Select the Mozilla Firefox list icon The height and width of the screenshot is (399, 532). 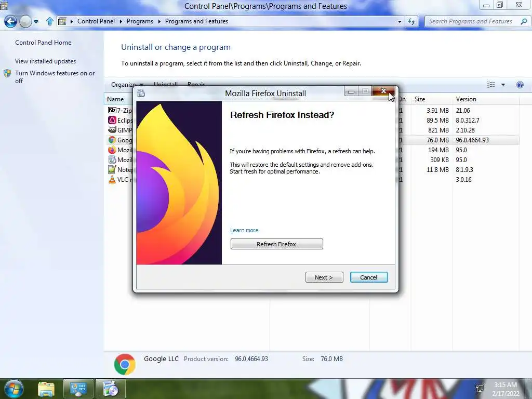click(x=112, y=150)
